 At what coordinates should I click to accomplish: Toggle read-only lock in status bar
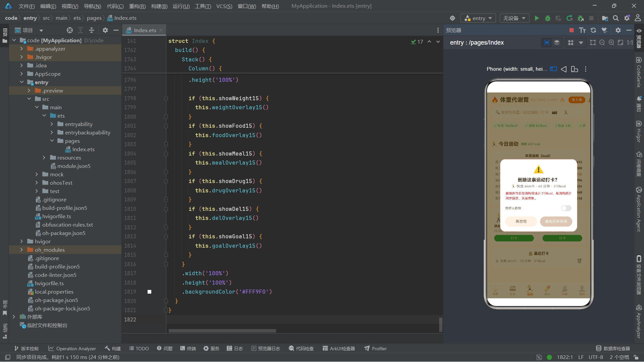coord(636,357)
